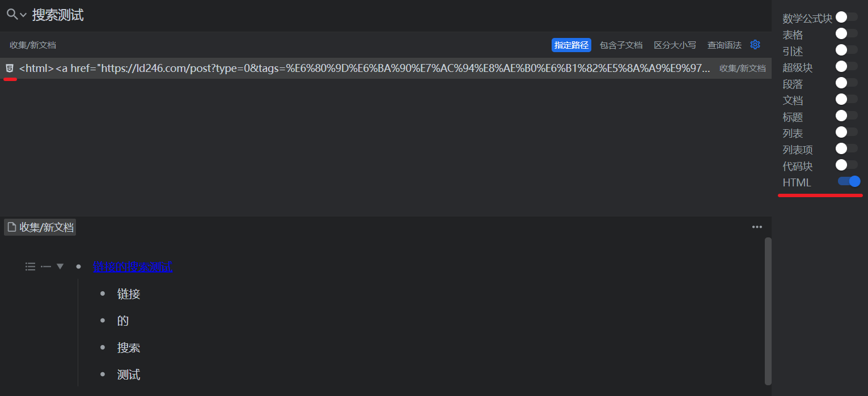This screenshot has height=396, width=868.
Task: Toggle 列表项 switch
Action: click(x=846, y=148)
